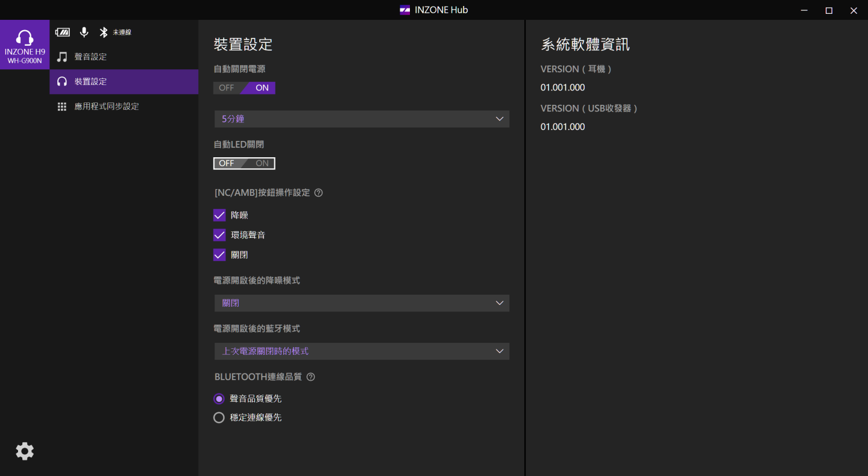Open the settings gear icon
The image size is (868, 476).
pos(25,451)
